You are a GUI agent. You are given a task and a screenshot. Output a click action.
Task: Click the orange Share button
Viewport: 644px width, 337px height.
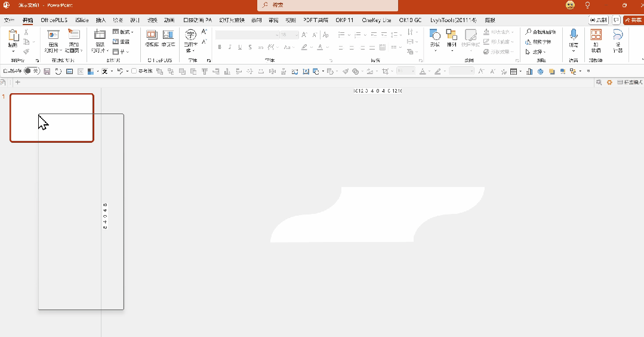[633, 20]
